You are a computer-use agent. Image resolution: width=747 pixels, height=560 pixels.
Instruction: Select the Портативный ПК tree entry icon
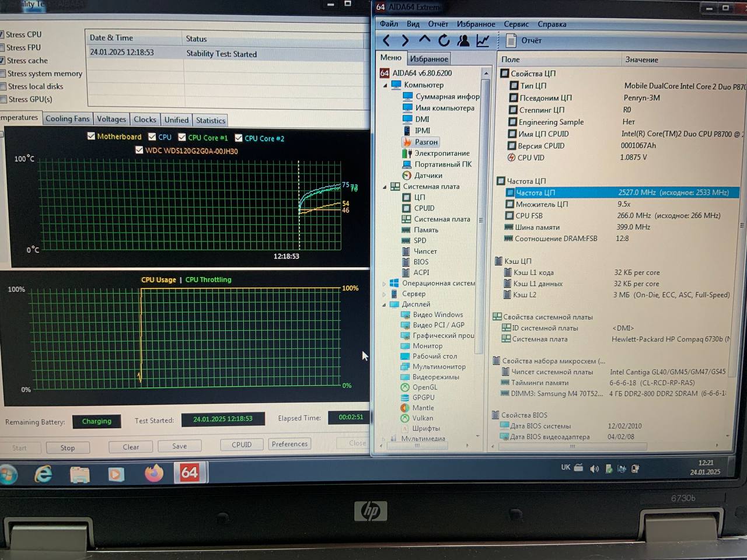coord(407,164)
